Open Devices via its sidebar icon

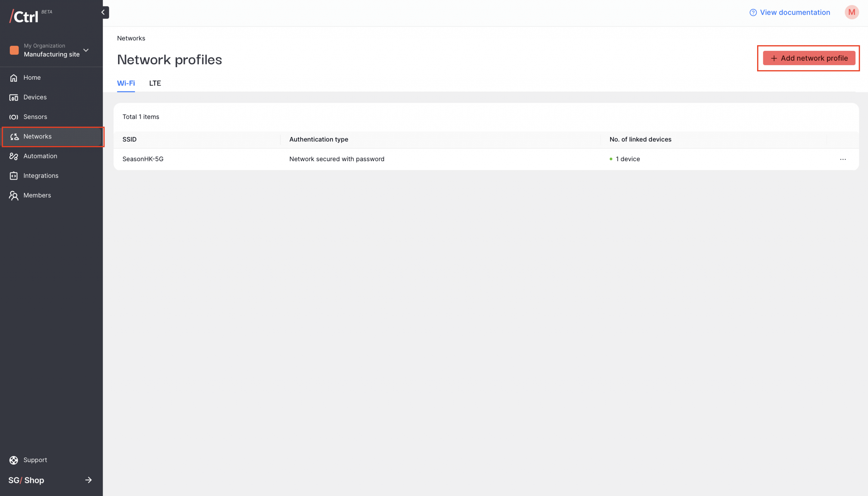14,97
